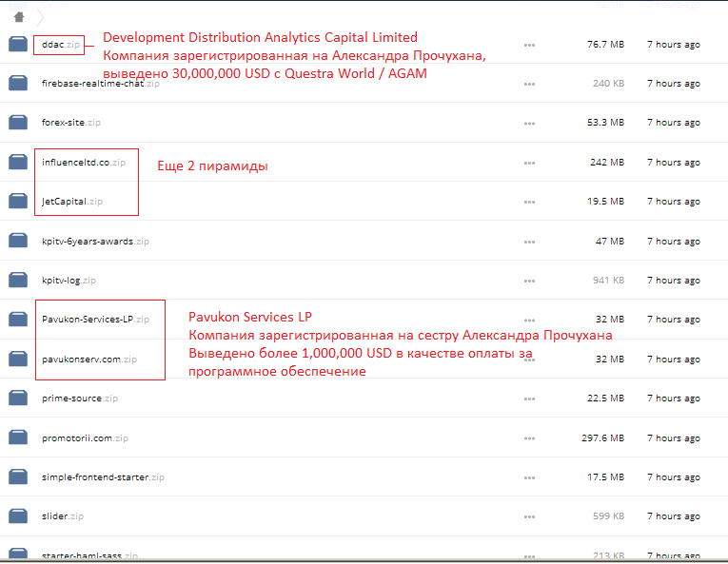Click the archive icon beside kpitv-6years-awards.zip
The height and width of the screenshot is (564, 728).
click(x=18, y=241)
